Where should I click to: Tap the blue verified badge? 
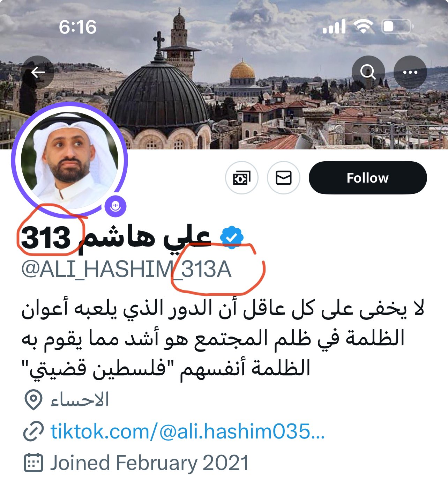point(232,238)
